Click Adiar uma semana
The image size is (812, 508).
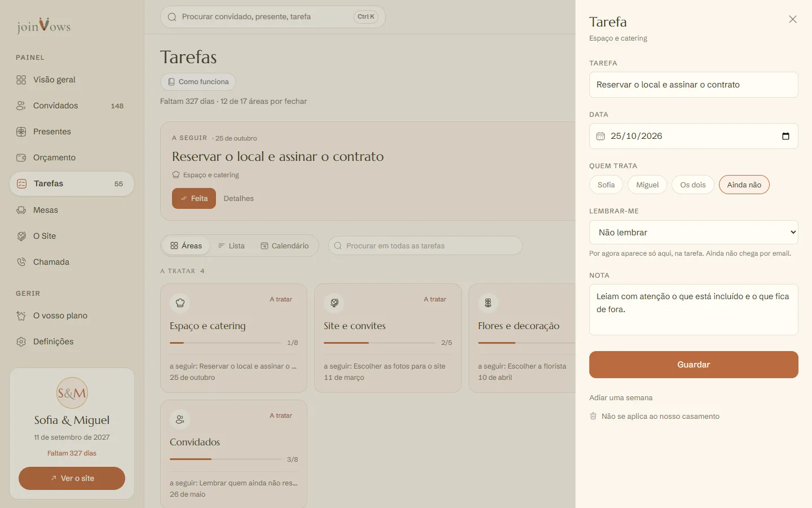click(621, 397)
